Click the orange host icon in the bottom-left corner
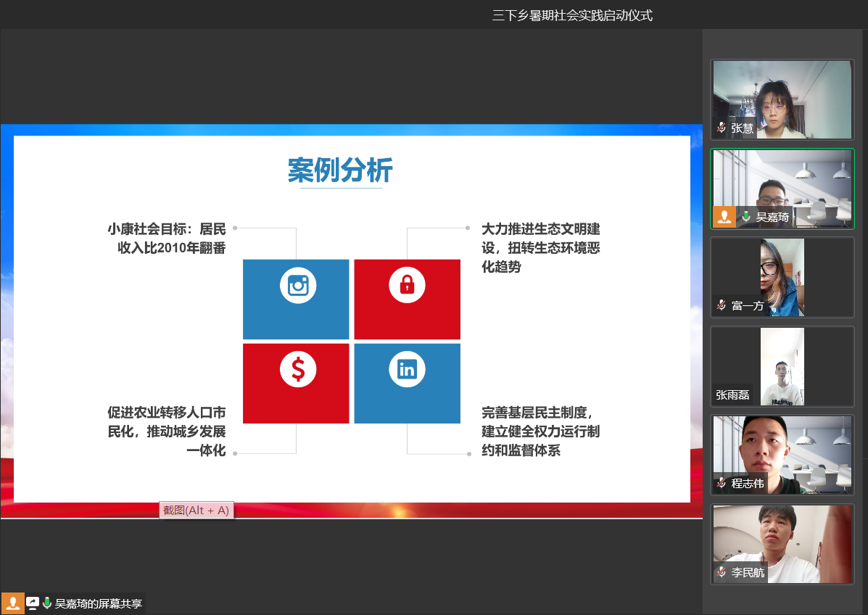This screenshot has width=868, height=615. (12, 603)
